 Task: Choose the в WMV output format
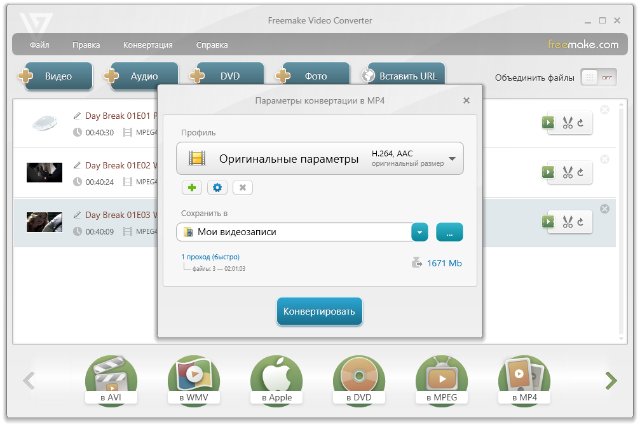[x=194, y=380]
